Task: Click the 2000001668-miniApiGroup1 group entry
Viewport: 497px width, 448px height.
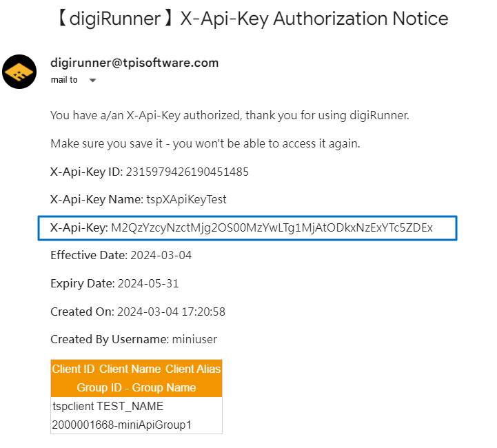Action: coord(121,425)
